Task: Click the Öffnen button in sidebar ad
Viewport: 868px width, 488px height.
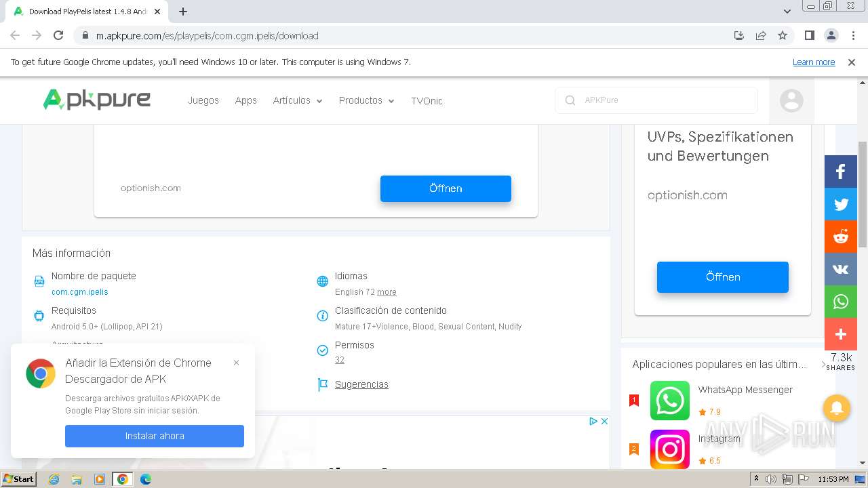Action: pyautogui.click(x=723, y=277)
